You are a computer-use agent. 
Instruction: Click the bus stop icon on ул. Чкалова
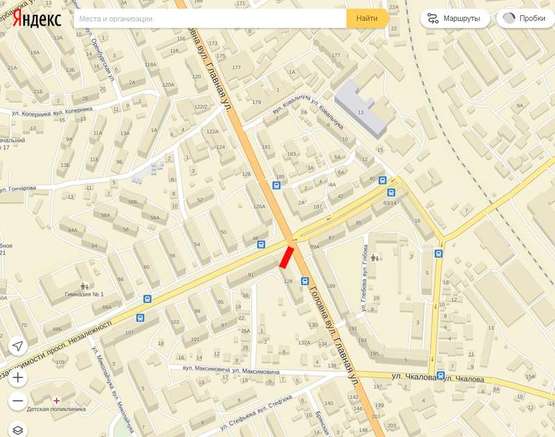tap(441, 375)
